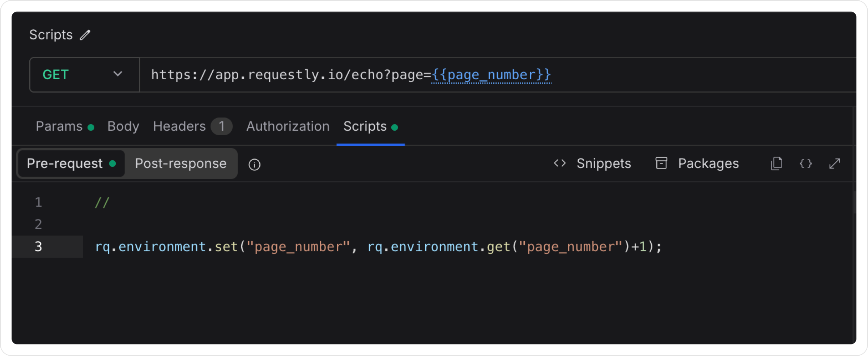Select the Pre-request script toggle

coord(71,164)
